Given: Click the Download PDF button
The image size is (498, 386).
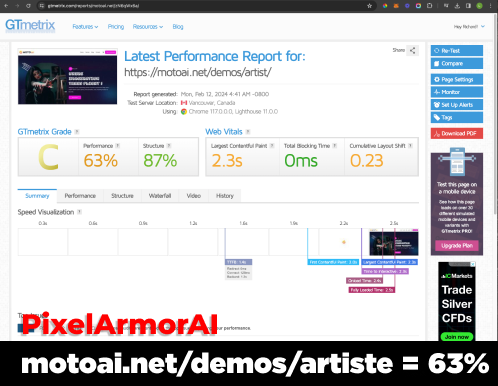Looking at the screenshot, I should (457, 133).
